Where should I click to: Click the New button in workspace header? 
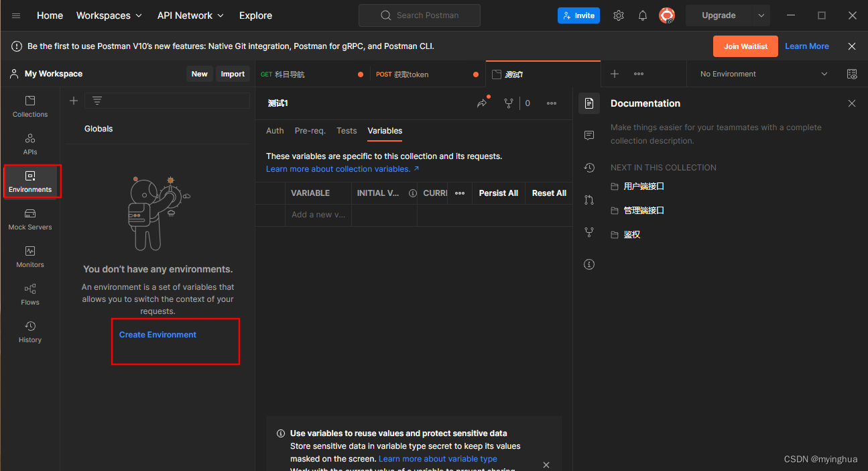(x=200, y=74)
